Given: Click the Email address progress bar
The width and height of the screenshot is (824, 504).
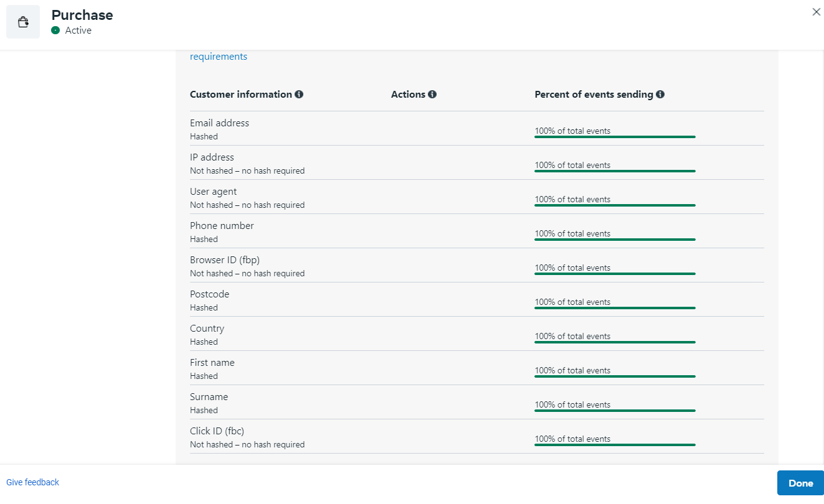Looking at the screenshot, I should point(614,136).
